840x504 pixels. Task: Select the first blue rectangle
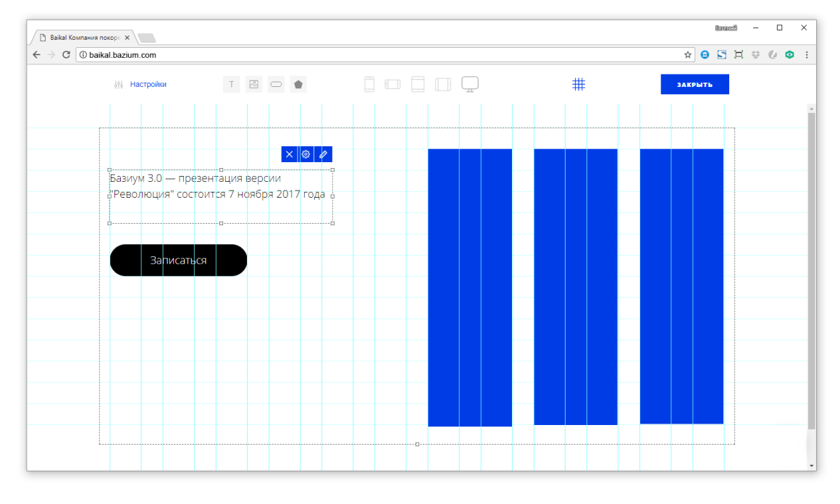[x=470, y=287]
